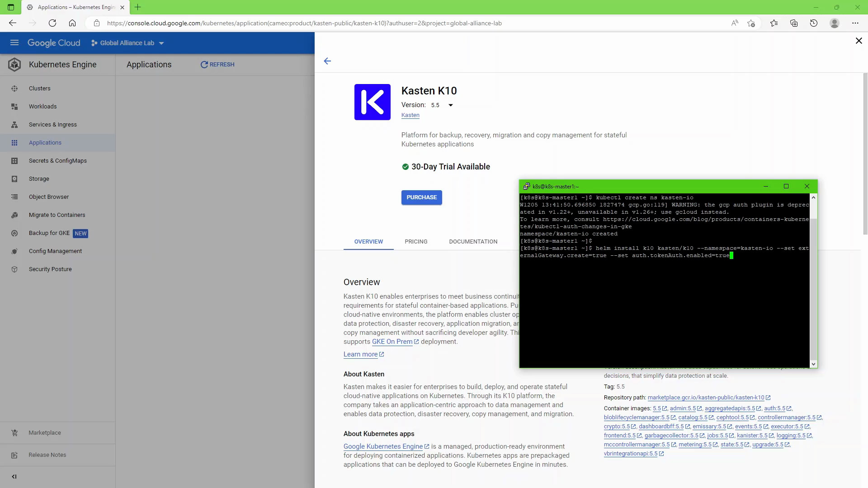This screenshot has height=488, width=868.
Task: Select the Applications – Kubernetes Engine browser tab
Action: click(x=75, y=7)
